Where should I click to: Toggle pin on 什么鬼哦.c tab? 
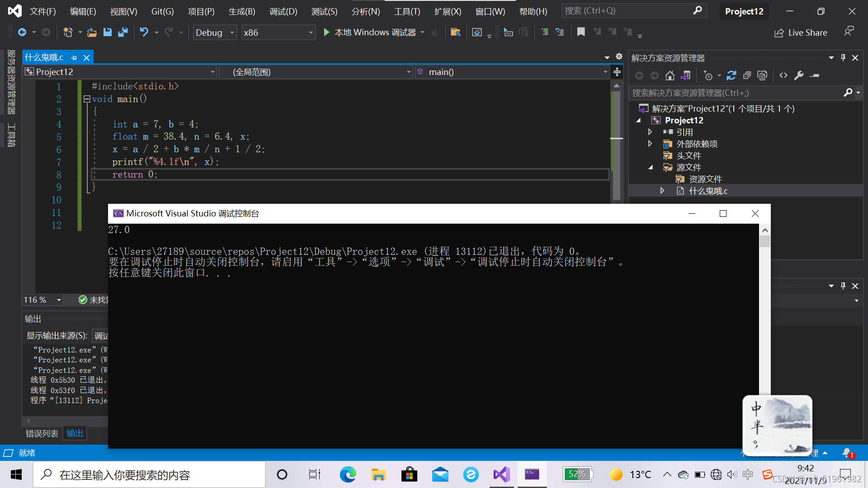click(x=74, y=58)
